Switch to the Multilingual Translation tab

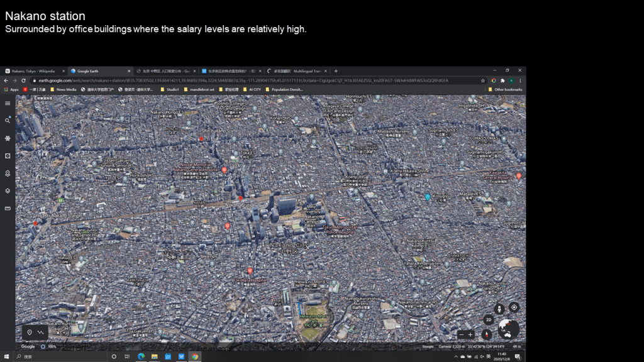(296, 71)
